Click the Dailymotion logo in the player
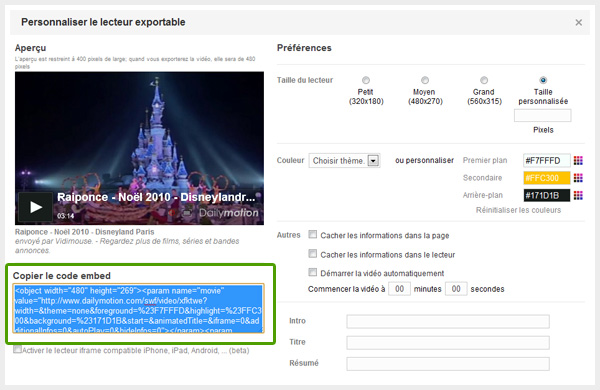Viewport: 600px width, 390px height. [x=228, y=213]
